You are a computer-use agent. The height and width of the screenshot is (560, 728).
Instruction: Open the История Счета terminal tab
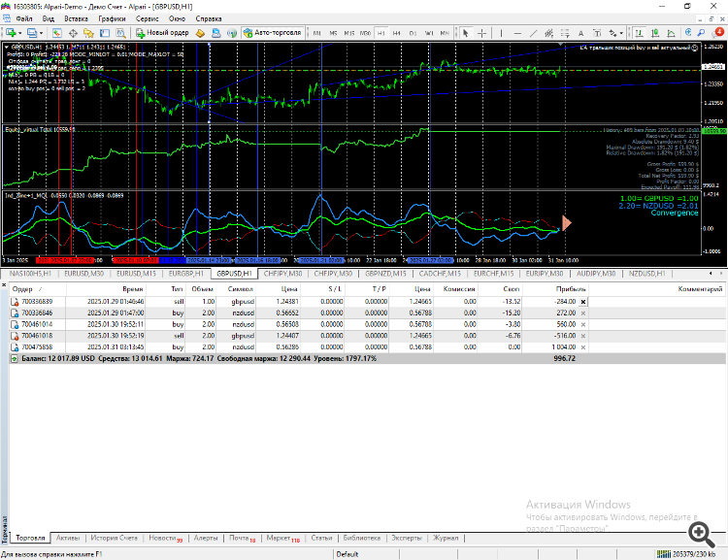point(114,538)
